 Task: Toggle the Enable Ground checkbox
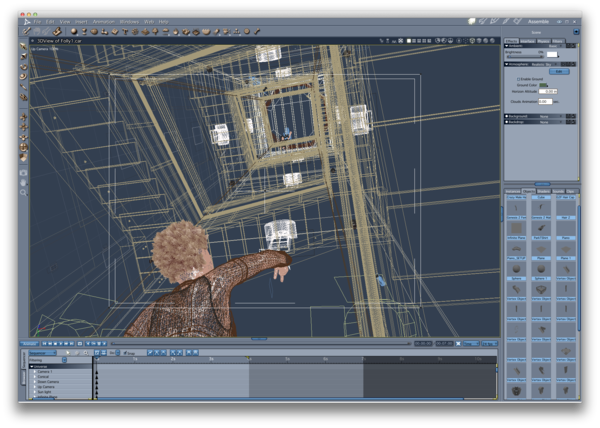pyautogui.click(x=518, y=79)
